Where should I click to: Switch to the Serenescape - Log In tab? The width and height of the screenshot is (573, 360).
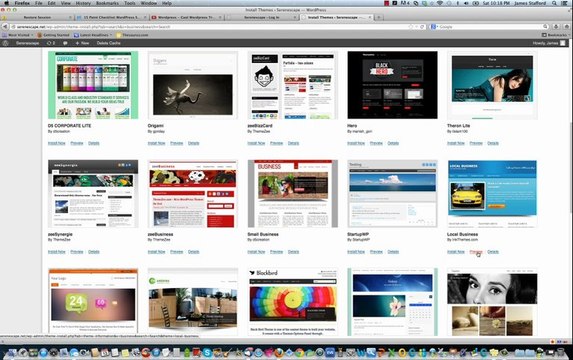pyautogui.click(x=261, y=17)
